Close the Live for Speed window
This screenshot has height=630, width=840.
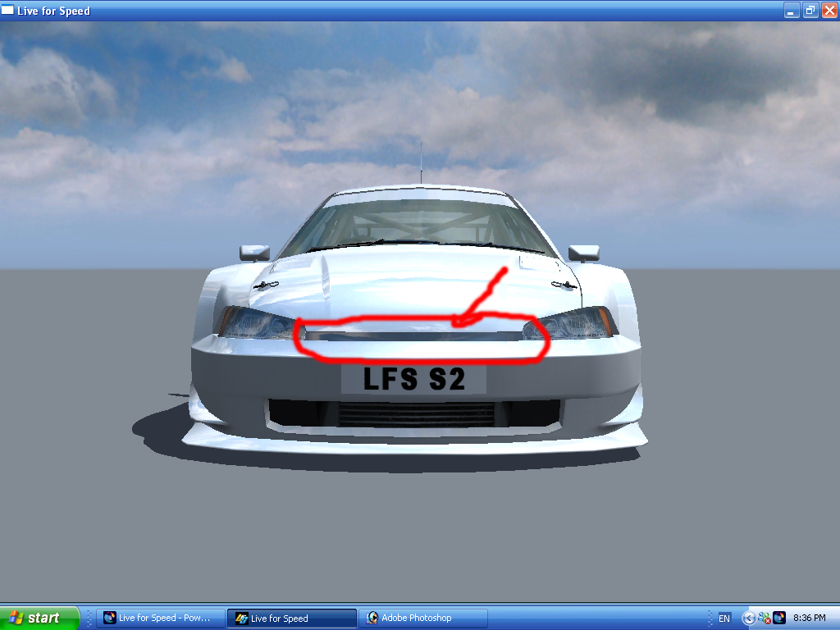(829, 11)
